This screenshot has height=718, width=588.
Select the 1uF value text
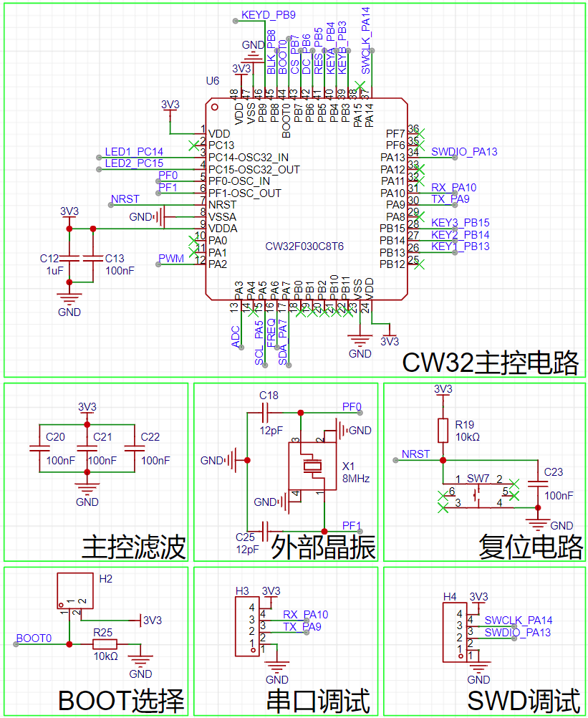pyautogui.click(x=54, y=271)
